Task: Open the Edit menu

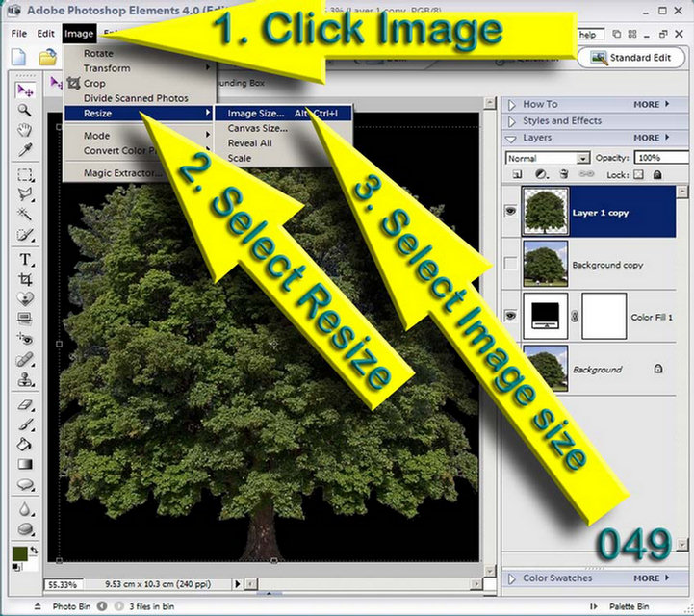Action: 45,34
